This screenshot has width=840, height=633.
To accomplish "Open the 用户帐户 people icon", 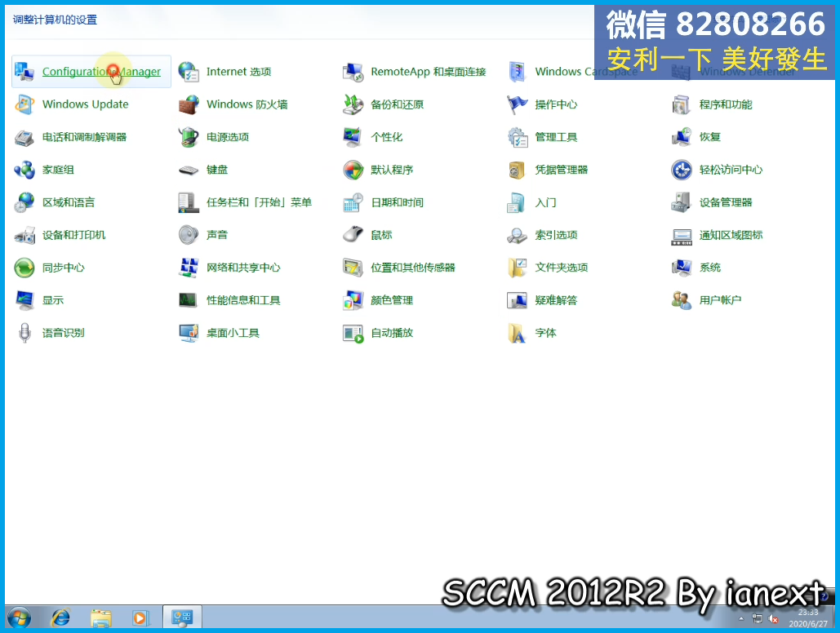I will [682, 300].
